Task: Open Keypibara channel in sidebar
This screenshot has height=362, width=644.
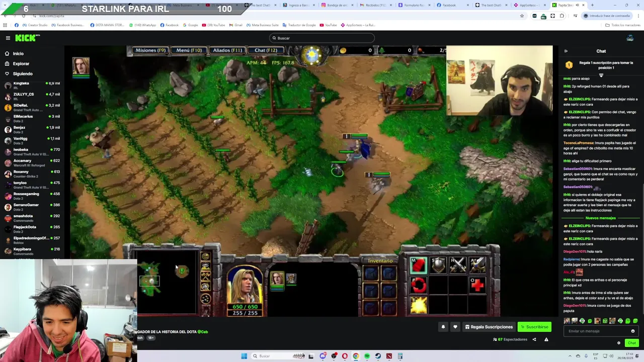Action: (x=32, y=251)
